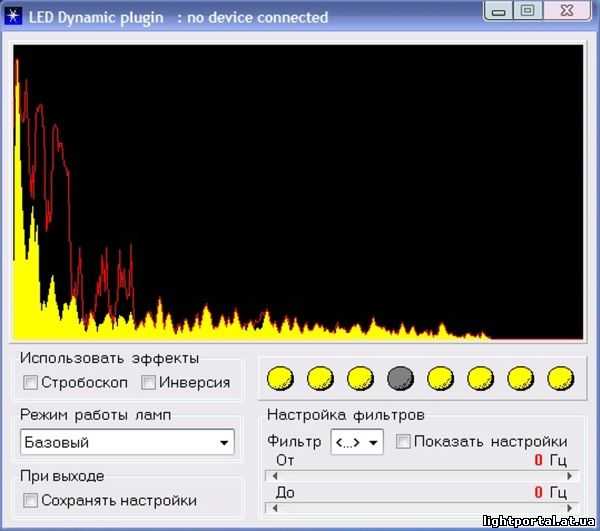Click right arrow of the До slider

tap(569, 508)
